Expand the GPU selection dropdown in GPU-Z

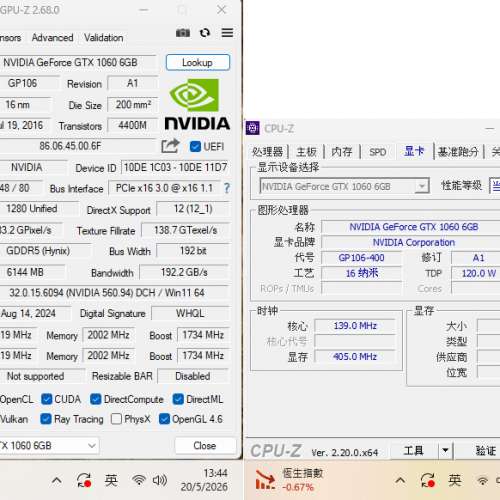click(x=92, y=446)
